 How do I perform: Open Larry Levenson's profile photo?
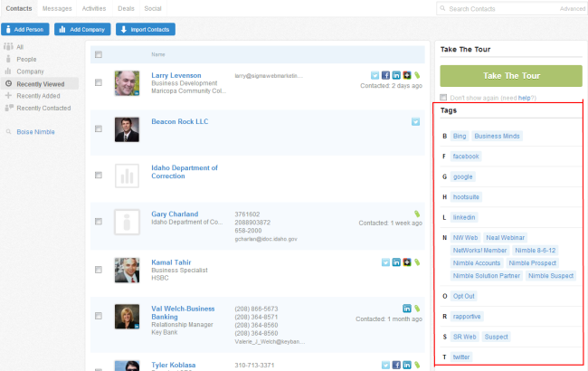coord(127,83)
